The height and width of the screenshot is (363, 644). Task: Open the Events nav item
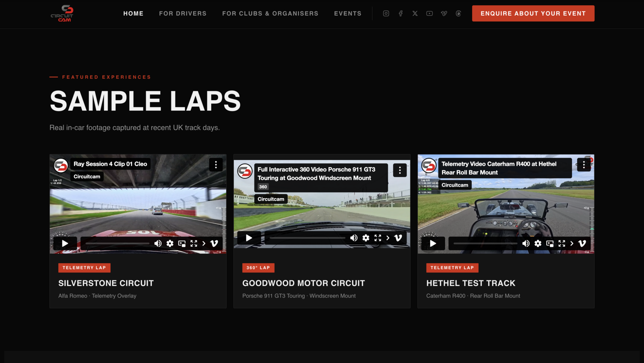pyautogui.click(x=348, y=13)
